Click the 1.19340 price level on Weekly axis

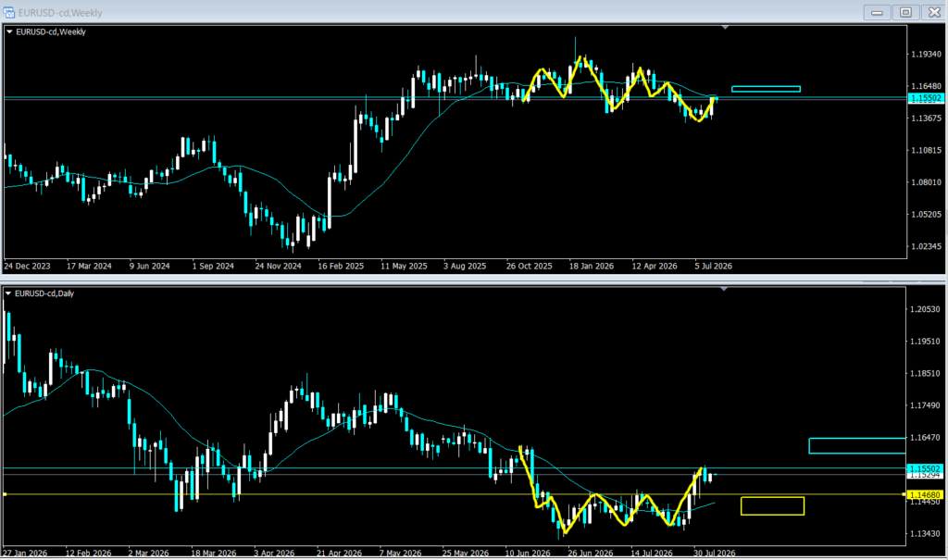[x=926, y=55]
